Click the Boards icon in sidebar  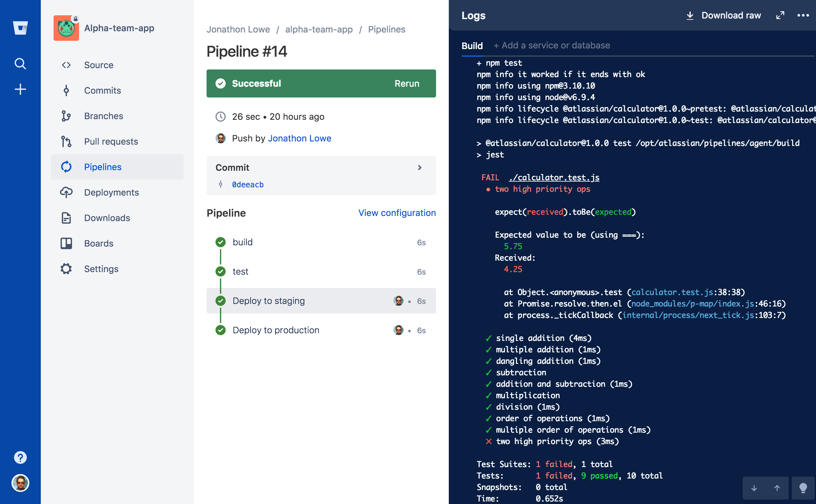pyautogui.click(x=66, y=243)
